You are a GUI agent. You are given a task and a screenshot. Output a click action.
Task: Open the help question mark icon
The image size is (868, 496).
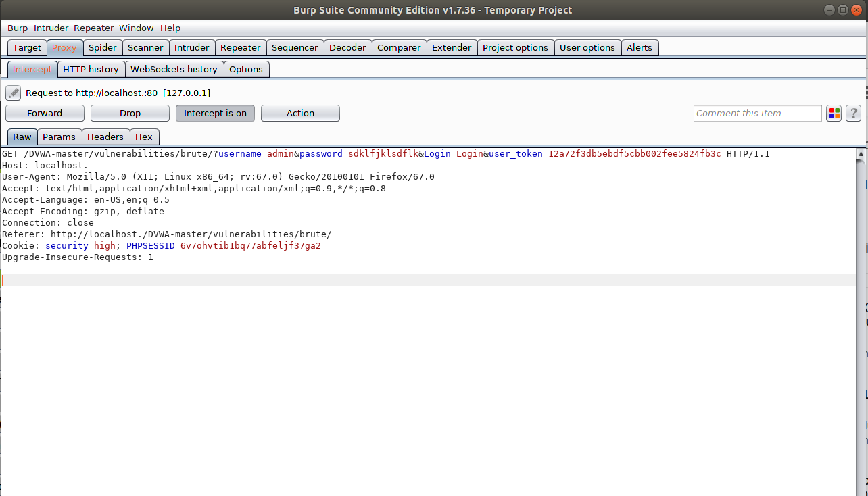(x=853, y=114)
